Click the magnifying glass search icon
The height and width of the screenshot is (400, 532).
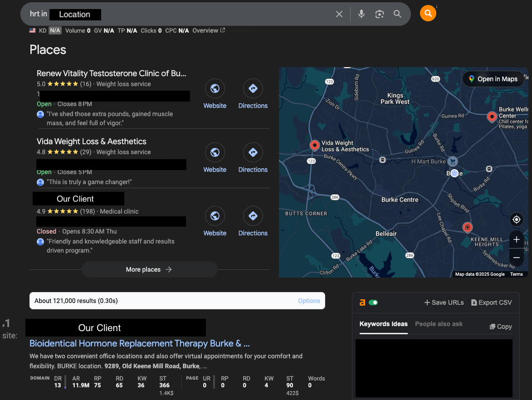397,14
